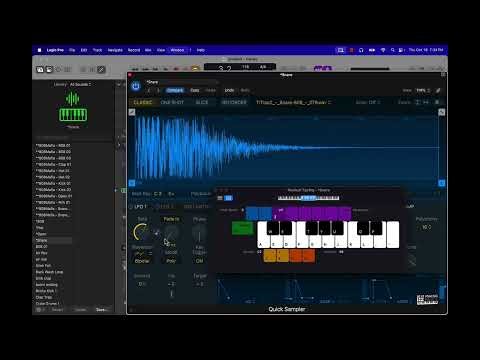Image resolution: width=480 pixels, height=360 pixels.
Task: Click the Save button in Library
Action: (x=101, y=310)
